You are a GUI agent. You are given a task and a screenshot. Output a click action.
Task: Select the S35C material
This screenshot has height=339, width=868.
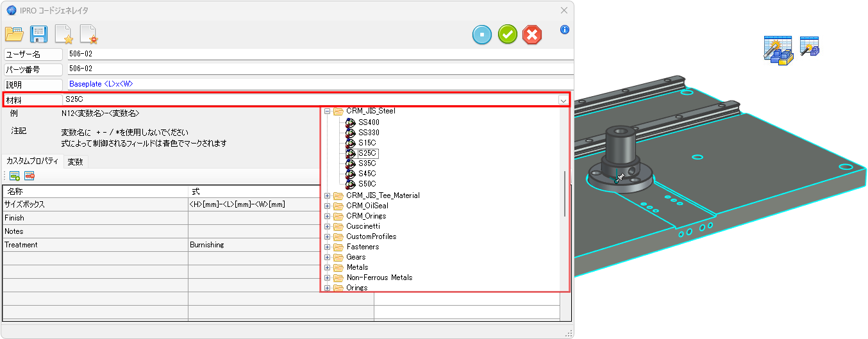pos(367,163)
